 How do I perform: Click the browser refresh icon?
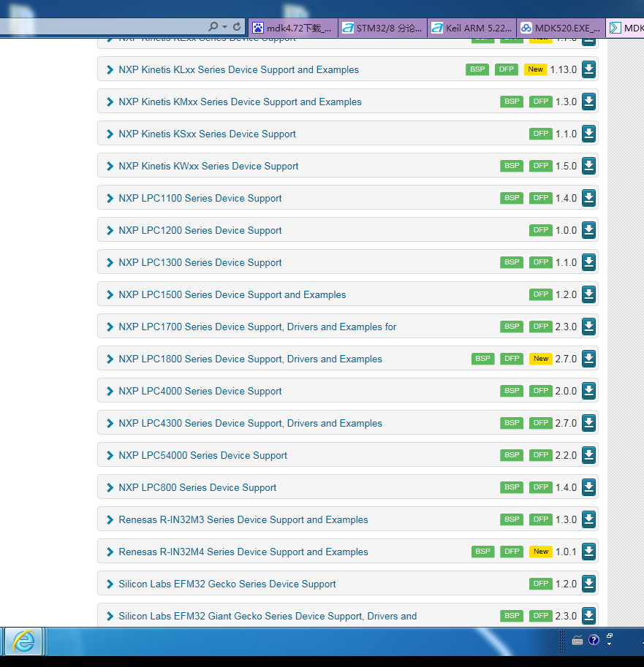[237, 27]
